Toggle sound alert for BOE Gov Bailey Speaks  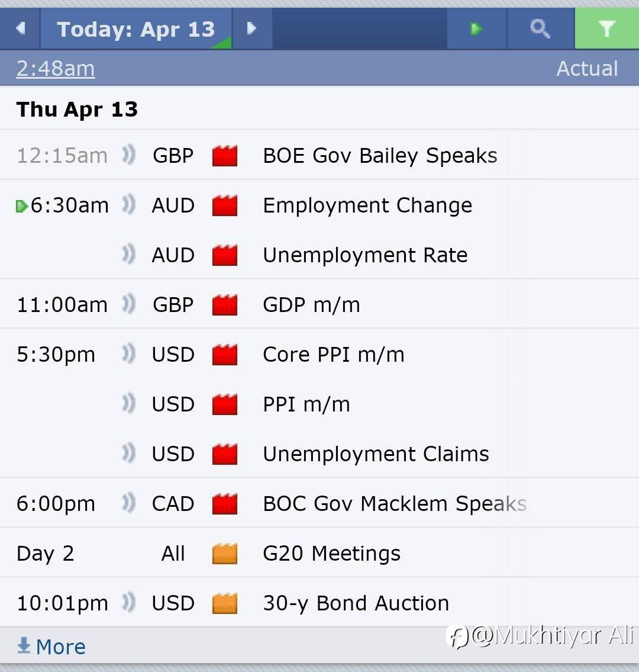tap(128, 156)
